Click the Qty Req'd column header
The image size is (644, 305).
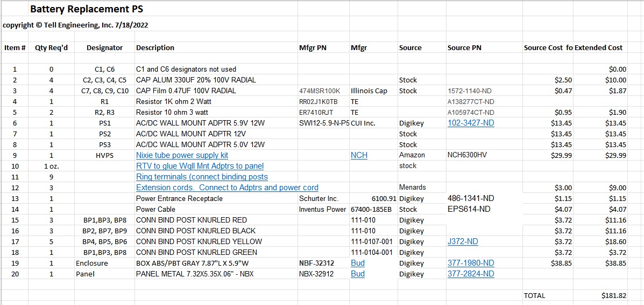[x=51, y=47]
